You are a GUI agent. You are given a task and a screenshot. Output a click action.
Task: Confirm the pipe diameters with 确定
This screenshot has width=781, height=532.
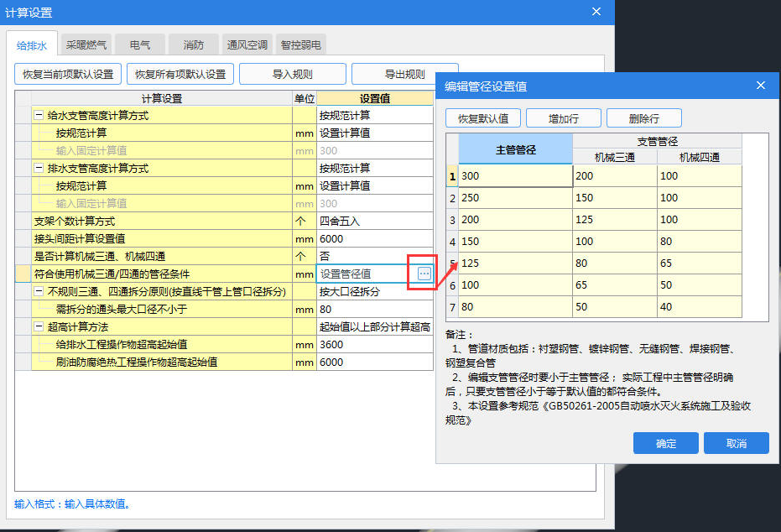click(x=665, y=443)
